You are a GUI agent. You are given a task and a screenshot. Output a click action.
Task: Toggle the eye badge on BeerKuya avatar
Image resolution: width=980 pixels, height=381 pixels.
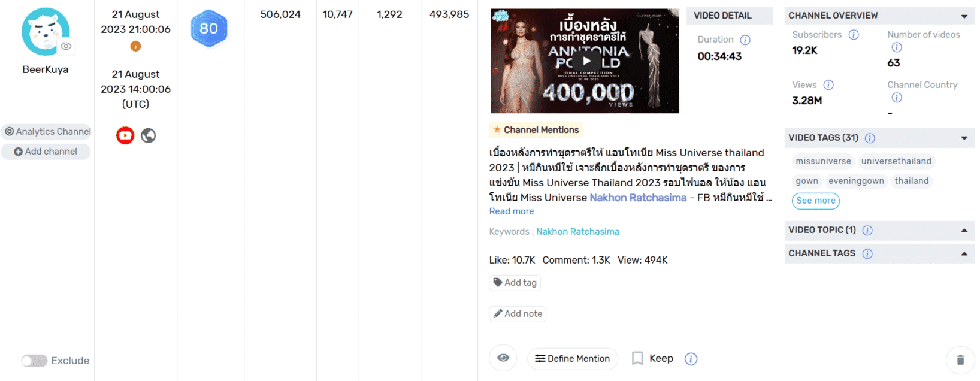coord(66,46)
